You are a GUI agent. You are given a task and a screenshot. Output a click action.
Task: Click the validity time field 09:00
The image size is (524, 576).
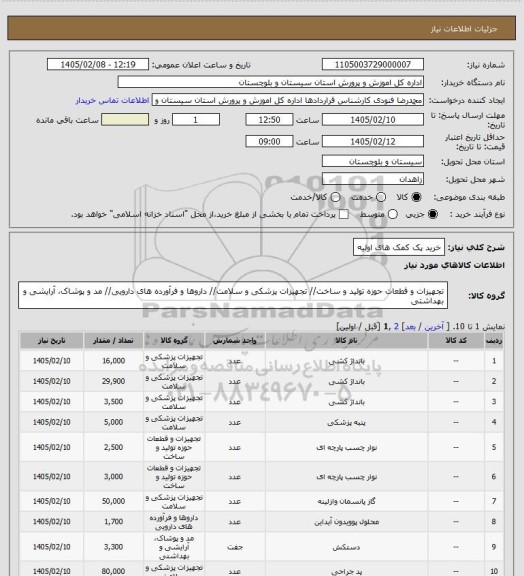click(269, 141)
